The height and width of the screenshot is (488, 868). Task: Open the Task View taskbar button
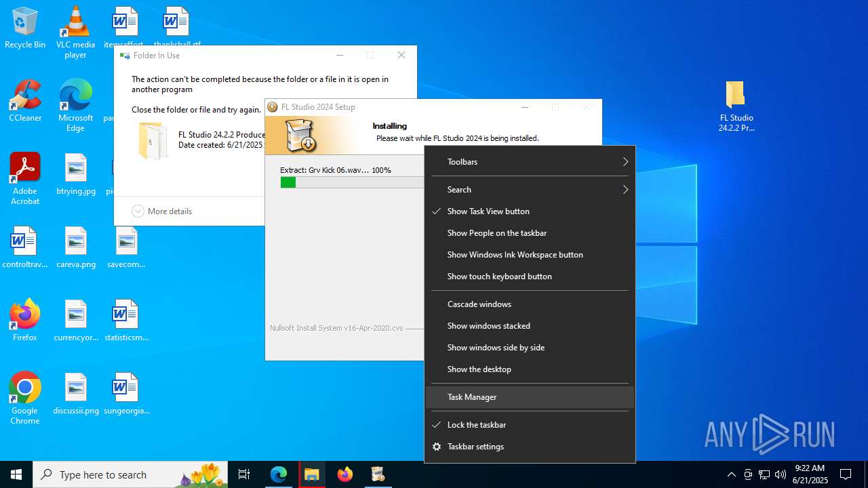pyautogui.click(x=244, y=474)
